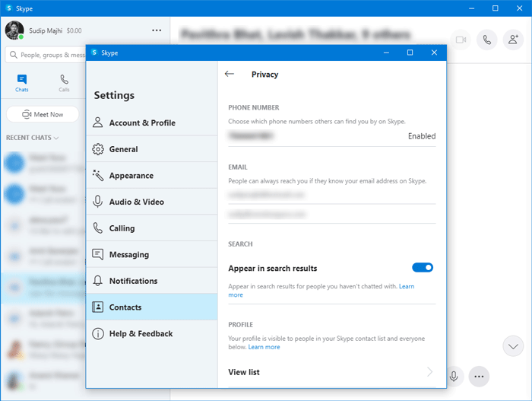Click microphone record message icon in chat
The image size is (532, 401).
454,376
